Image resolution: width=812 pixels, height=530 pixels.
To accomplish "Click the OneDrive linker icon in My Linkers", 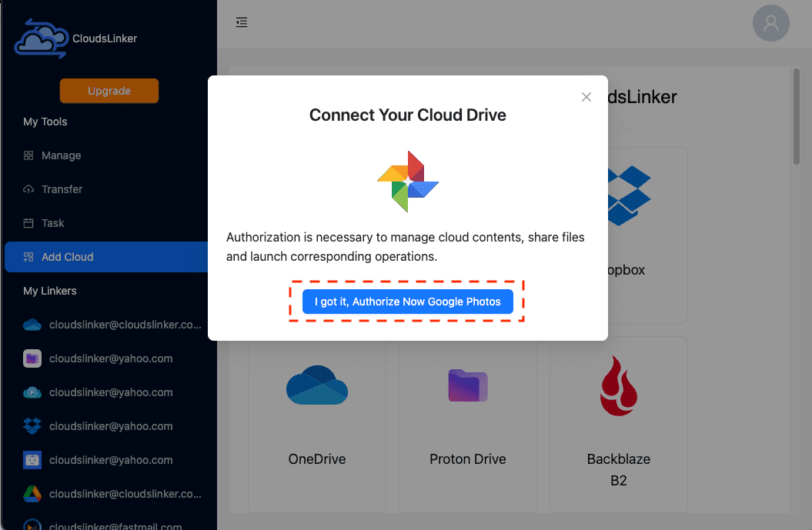I will 32,325.
